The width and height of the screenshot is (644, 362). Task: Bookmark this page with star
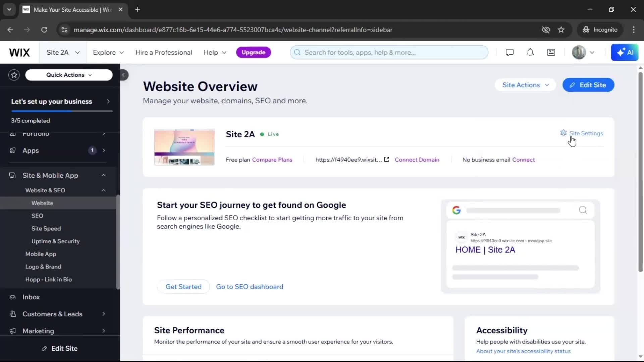(x=561, y=29)
